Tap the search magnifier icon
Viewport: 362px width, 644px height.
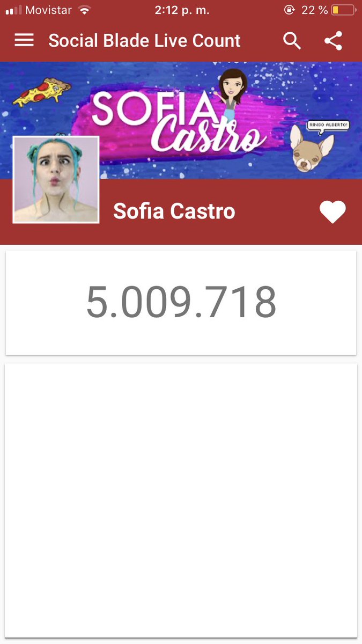pos(292,41)
